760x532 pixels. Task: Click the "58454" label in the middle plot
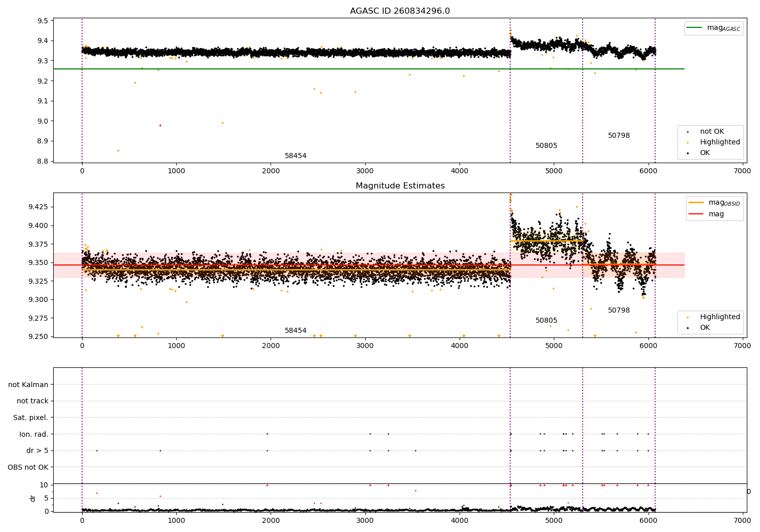tap(295, 331)
